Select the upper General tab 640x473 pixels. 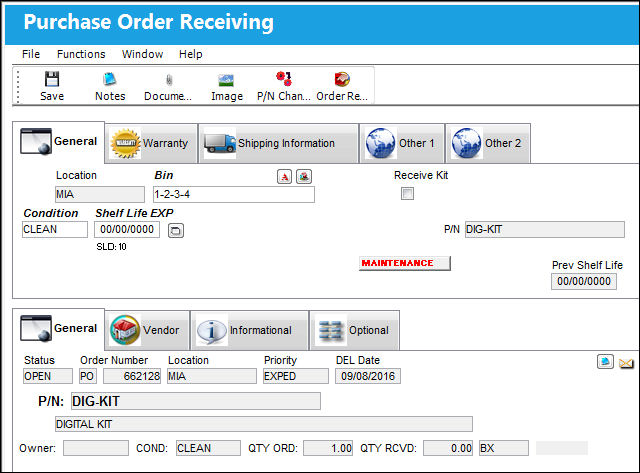[x=58, y=142]
